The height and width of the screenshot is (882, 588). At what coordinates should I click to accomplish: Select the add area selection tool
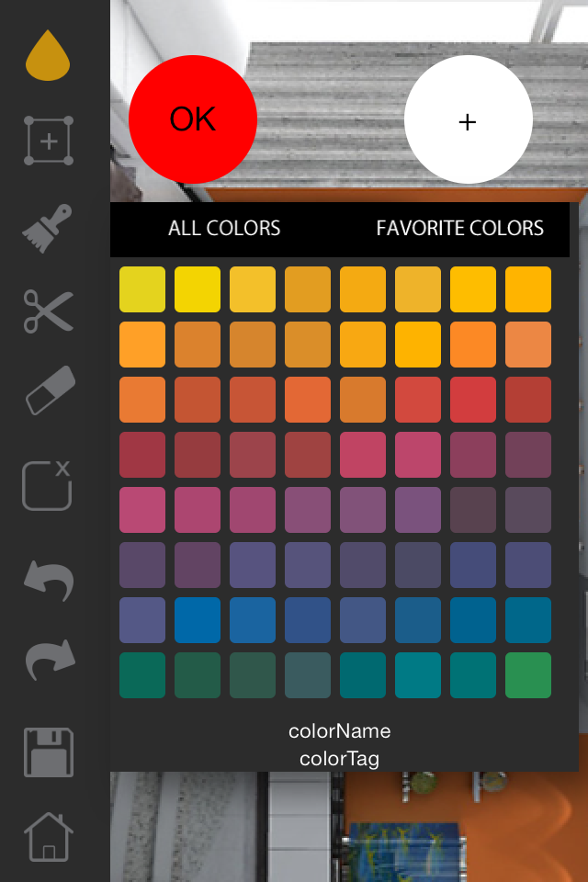(x=49, y=141)
